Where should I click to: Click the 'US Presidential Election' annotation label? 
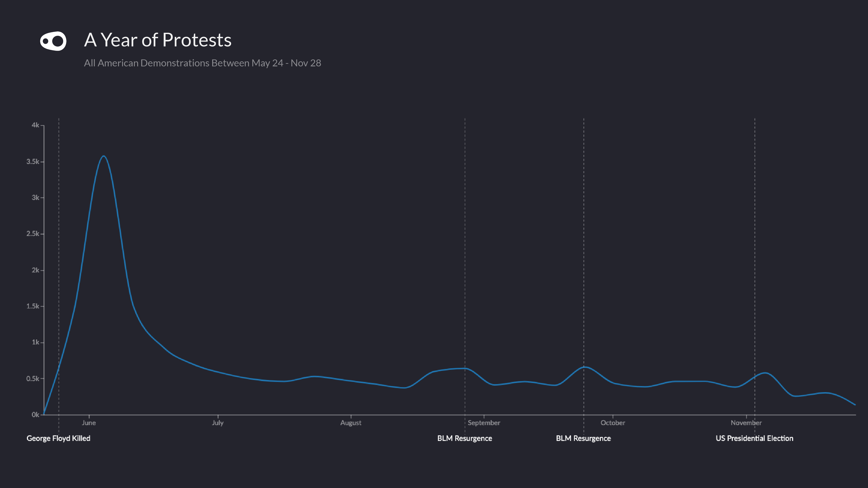[x=754, y=438]
